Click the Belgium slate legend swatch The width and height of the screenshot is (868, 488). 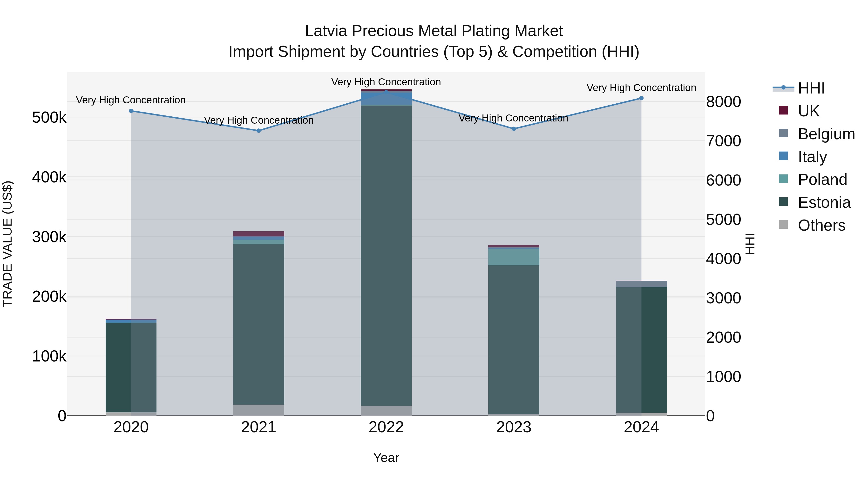783,133
